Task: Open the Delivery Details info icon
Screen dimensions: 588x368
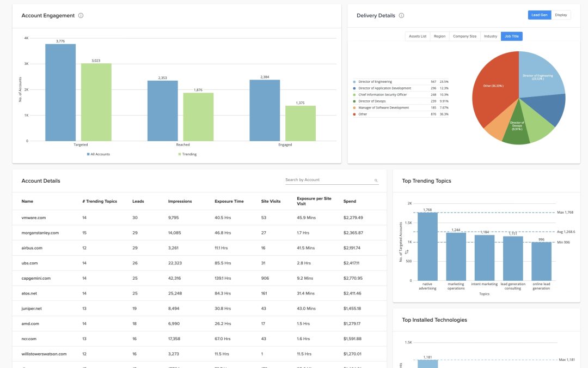Action: (401, 15)
